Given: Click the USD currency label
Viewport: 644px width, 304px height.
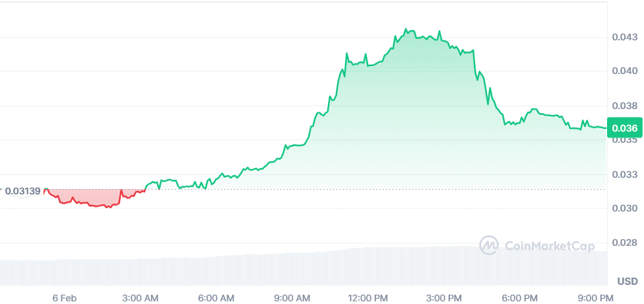Looking at the screenshot, I should (x=628, y=282).
